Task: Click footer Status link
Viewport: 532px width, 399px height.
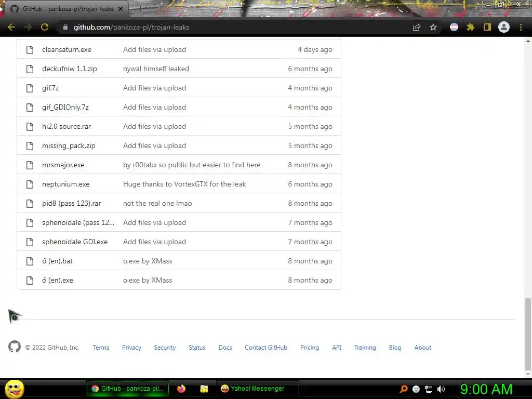Action: [197, 348]
